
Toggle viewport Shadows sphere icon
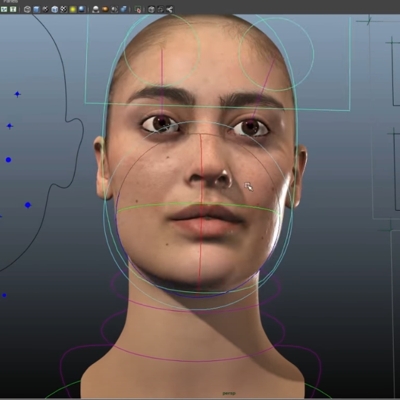click(x=82, y=9)
